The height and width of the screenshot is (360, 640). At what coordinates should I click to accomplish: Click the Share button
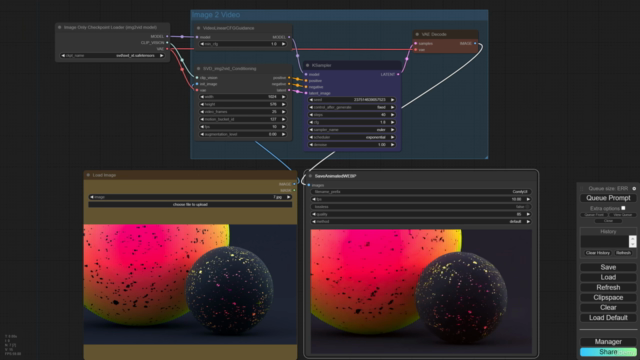click(608, 352)
